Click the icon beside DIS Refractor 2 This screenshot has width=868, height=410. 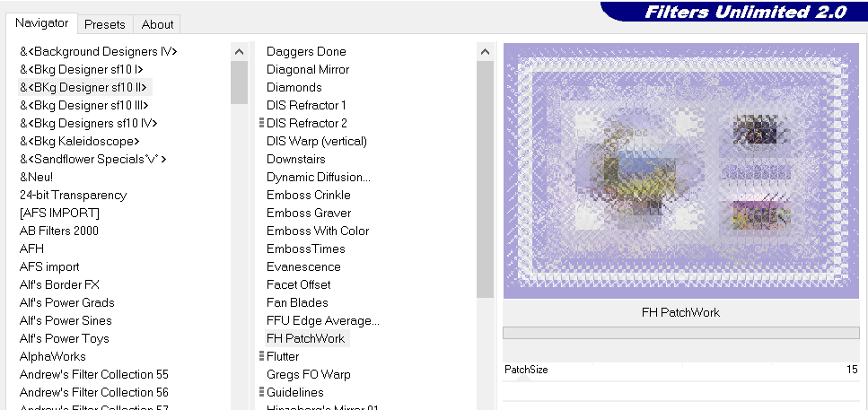coord(261,123)
